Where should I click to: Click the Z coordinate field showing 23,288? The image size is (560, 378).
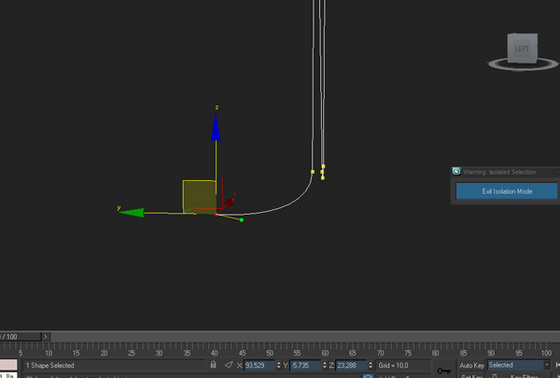[351, 365]
